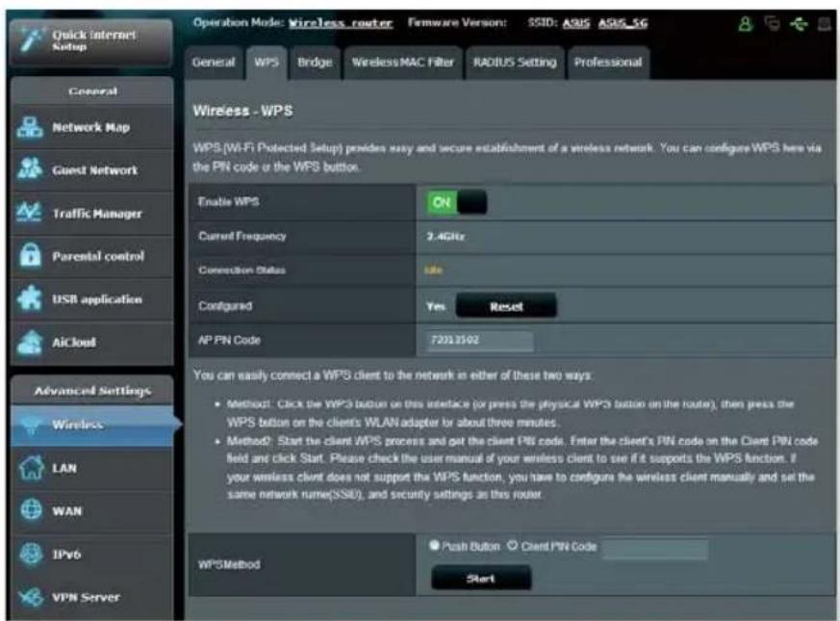This screenshot has height=621, width=840.
Task: Click the 2.4GHz current frequency value
Action: tap(445, 236)
